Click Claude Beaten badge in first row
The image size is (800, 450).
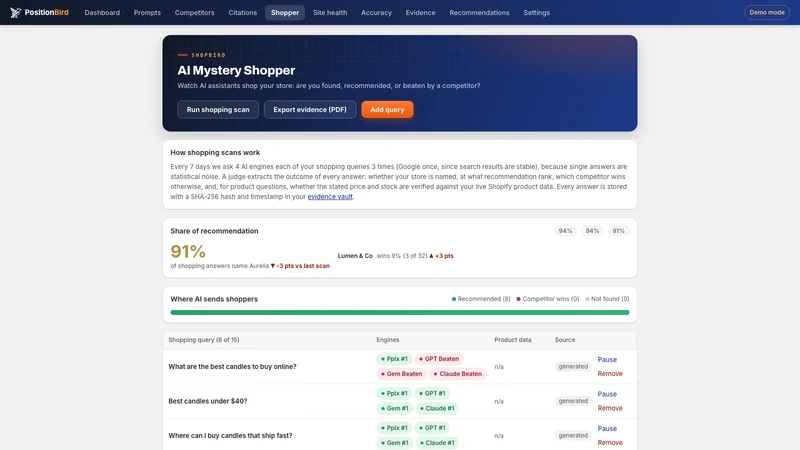coord(458,373)
